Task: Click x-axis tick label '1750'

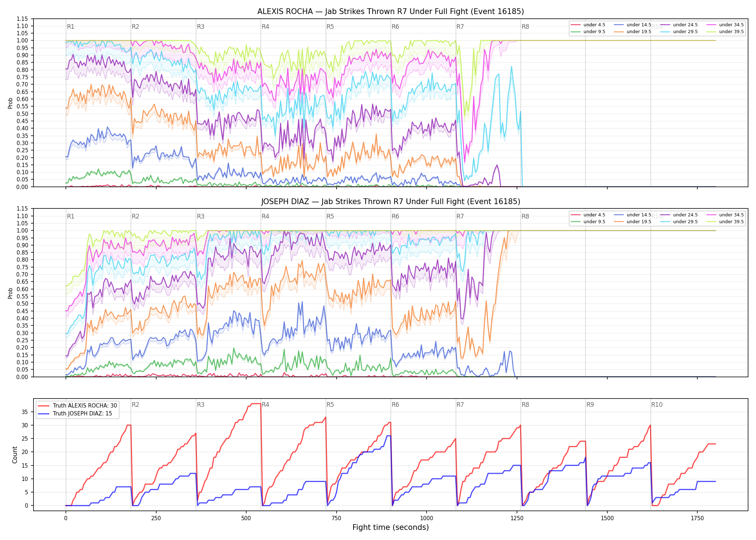Action: [697, 518]
